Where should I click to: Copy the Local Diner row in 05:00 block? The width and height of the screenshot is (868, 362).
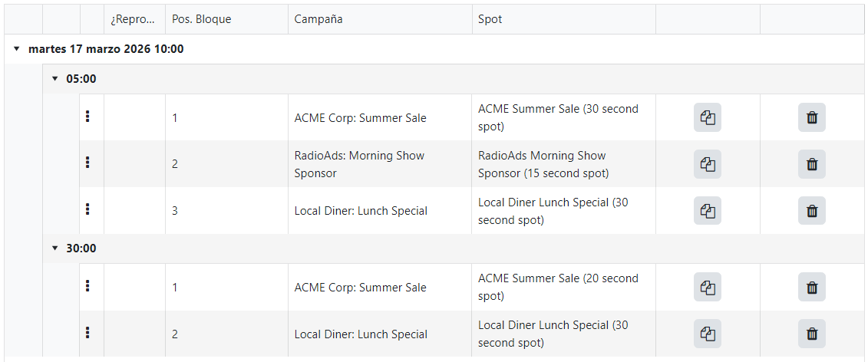708,210
